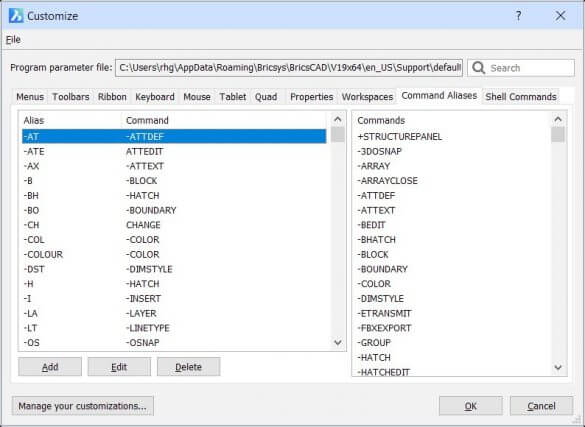Screen dimensions: 585x427
Task: Switch to the Keyboard tab
Action: click(155, 97)
